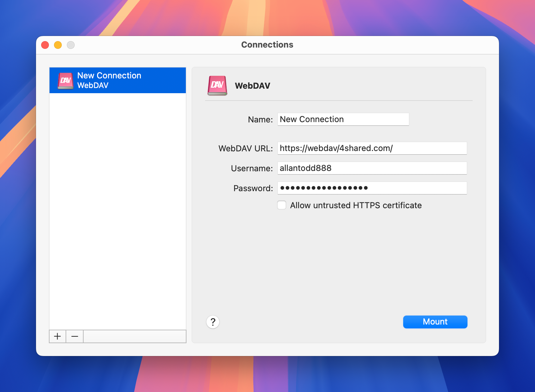
Task: Click the Mount button
Action: 435,322
